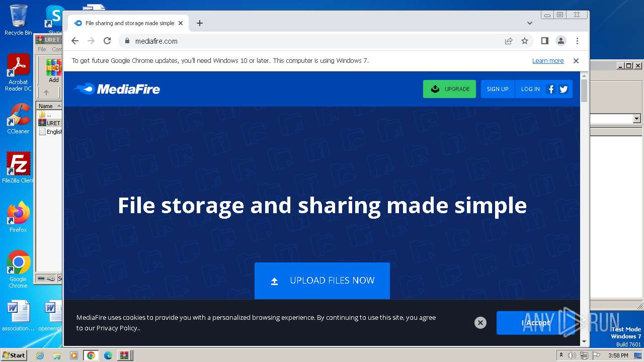Click the media player taskbar icon
Screen dimensions: 644x362
[x=74, y=355]
